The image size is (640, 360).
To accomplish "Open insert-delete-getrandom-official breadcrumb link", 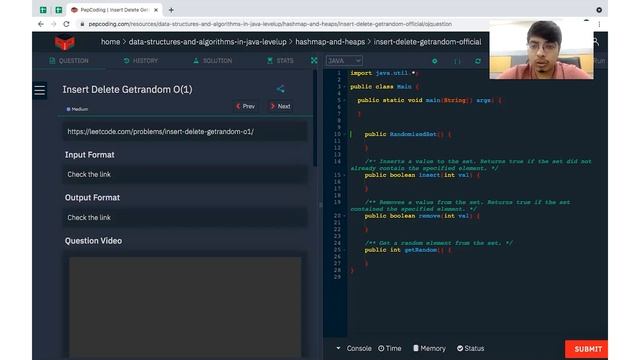I will tap(427, 42).
